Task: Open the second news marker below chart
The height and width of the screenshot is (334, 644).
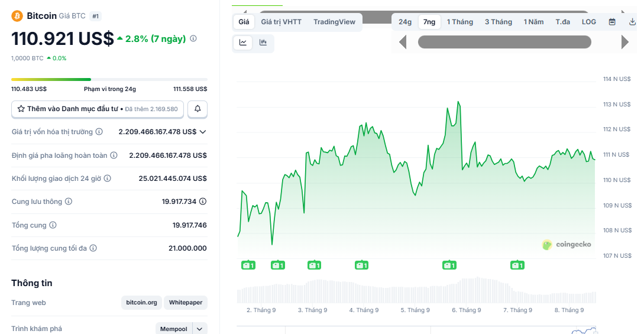Action: click(x=278, y=265)
